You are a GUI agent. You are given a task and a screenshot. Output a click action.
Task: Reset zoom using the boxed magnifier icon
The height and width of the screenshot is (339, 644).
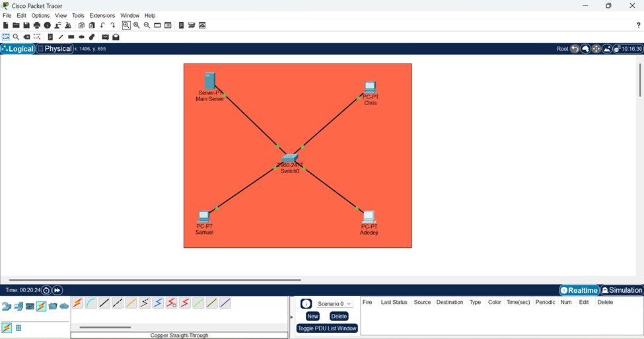(x=126, y=26)
